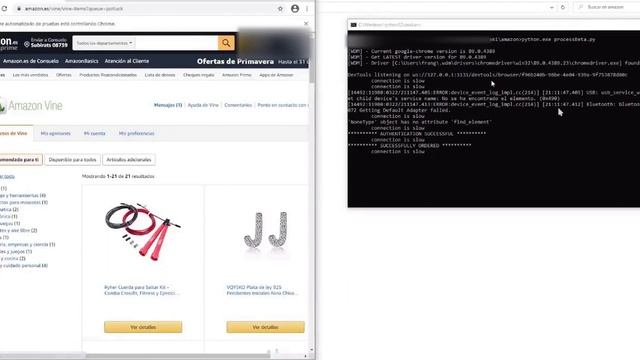Click inside the Amazon search text field
The height and width of the screenshot is (360, 640).
pyautogui.click(x=176, y=43)
